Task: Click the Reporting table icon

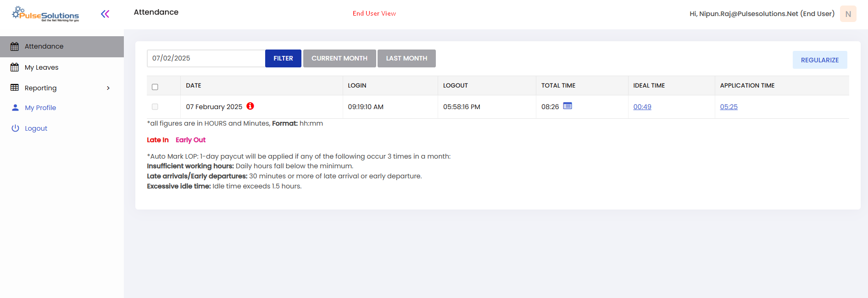Action: coord(15,88)
